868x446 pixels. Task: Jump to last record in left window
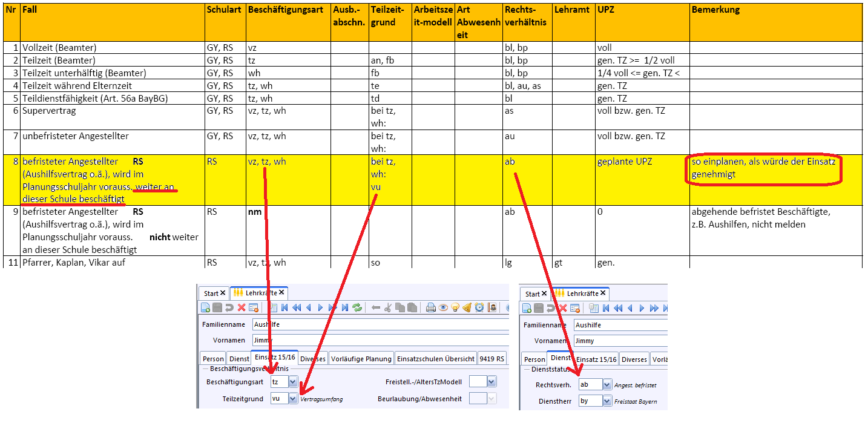pos(345,307)
